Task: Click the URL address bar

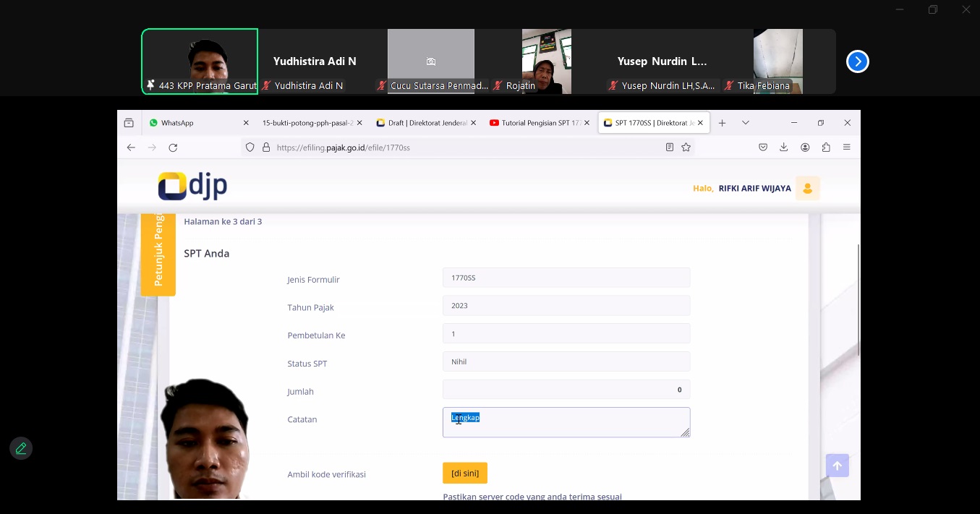Action: point(463,147)
